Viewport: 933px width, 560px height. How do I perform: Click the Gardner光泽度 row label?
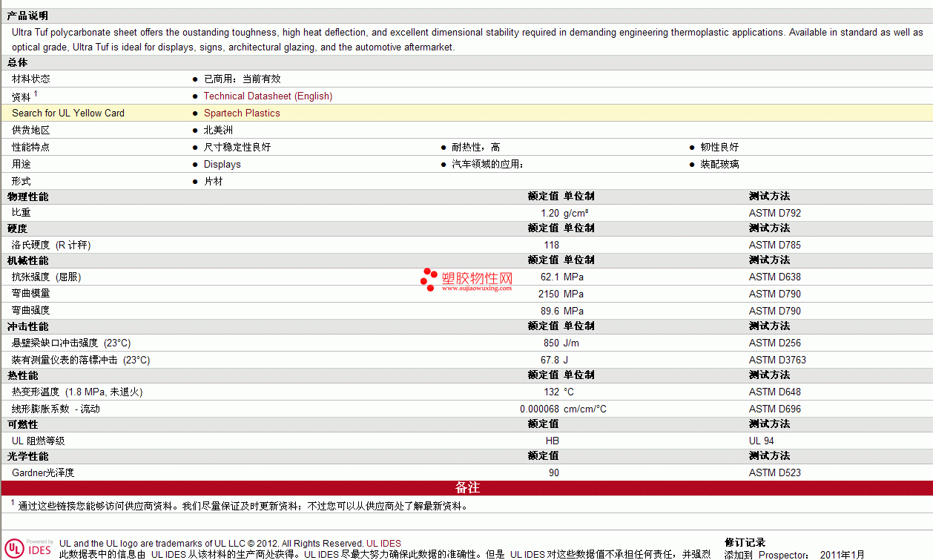point(43,472)
